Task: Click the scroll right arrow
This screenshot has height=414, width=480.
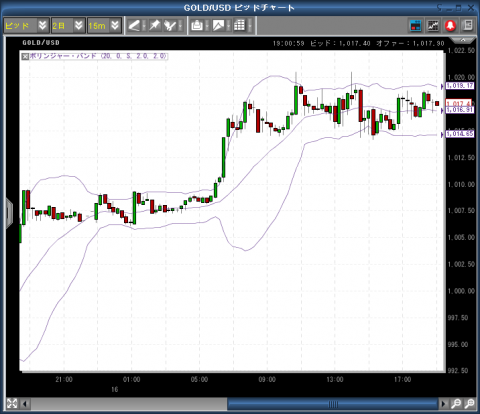Action: (443, 404)
